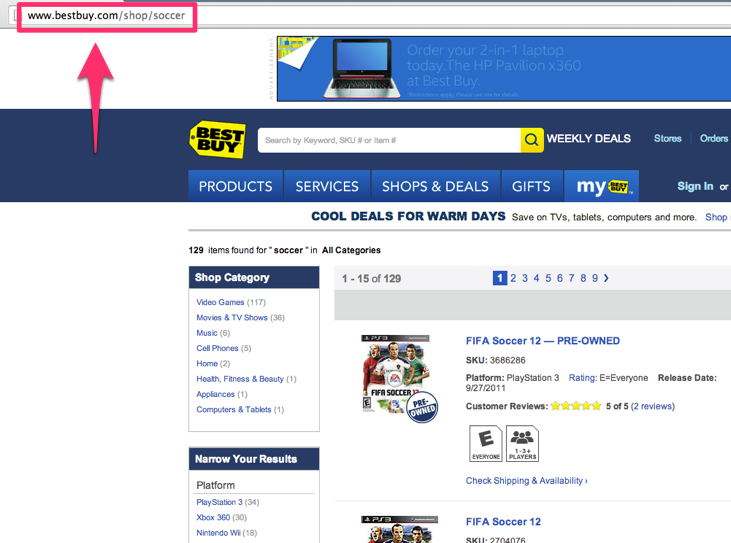This screenshot has width=731, height=543.
Task: Go to results page 3
Action: (524, 278)
